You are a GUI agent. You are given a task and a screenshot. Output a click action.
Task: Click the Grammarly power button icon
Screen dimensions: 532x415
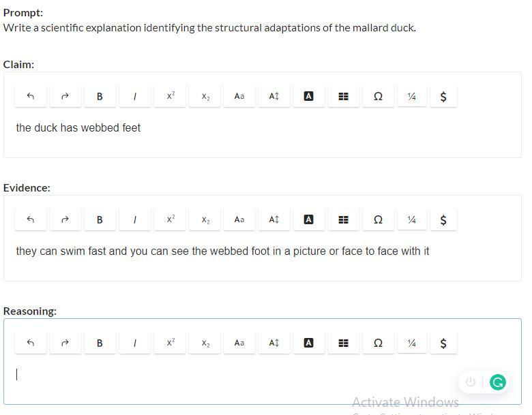pyautogui.click(x=470, y=382)
